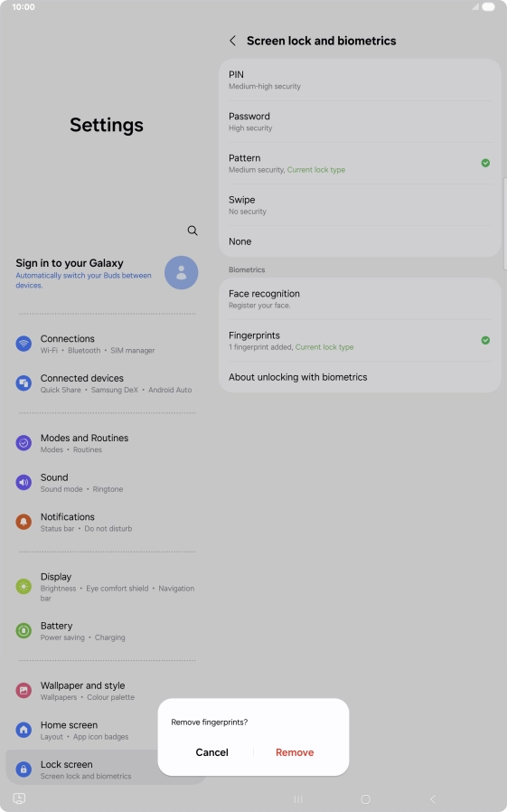Select the Pattern lock type checkmark

(x=485, y=163)
